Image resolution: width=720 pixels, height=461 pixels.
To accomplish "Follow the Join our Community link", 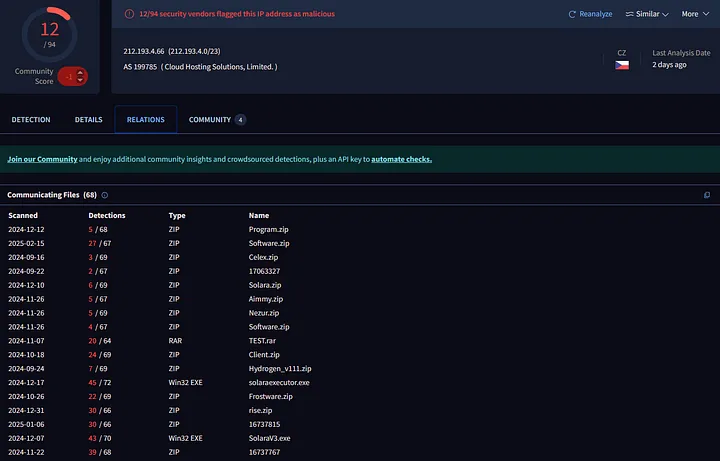I will pos(42,159).
